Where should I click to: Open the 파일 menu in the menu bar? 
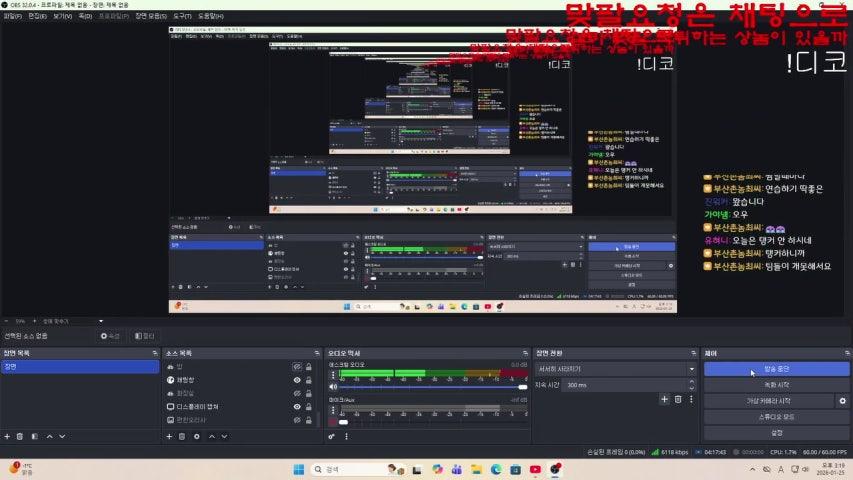pos(13,17)
